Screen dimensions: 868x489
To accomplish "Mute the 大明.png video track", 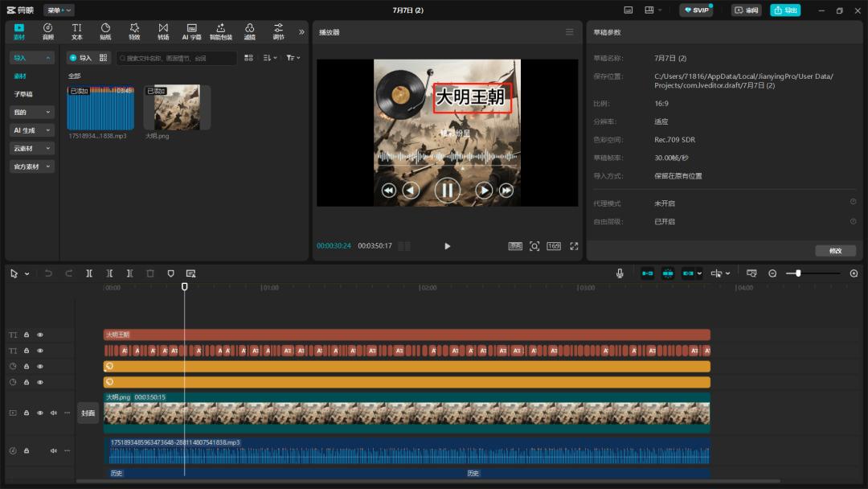I will click(x=54, y=413).
